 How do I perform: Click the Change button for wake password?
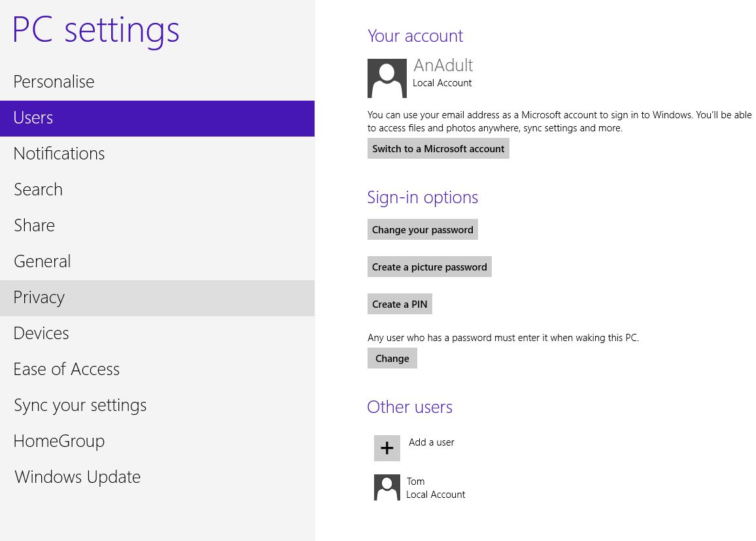coord(392,359)
